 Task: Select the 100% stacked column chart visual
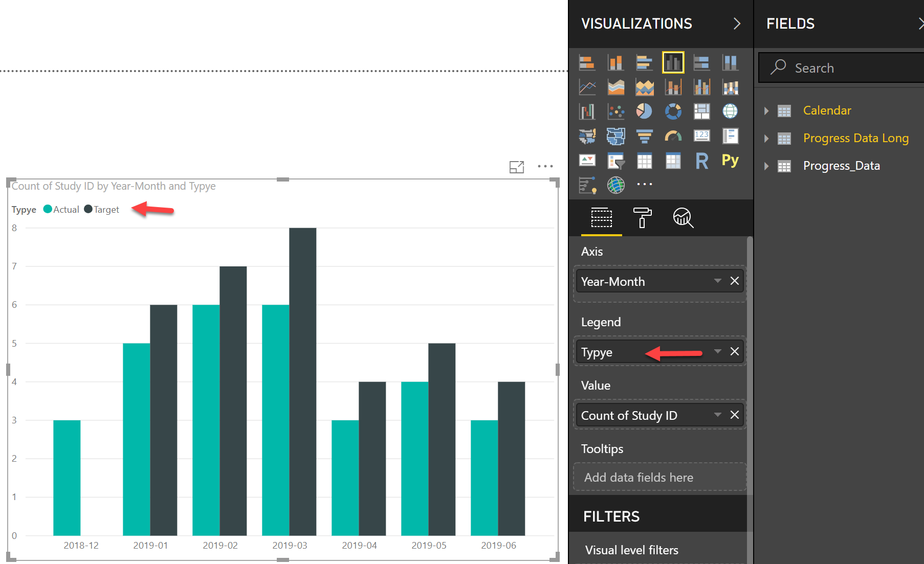coord(730,63)
